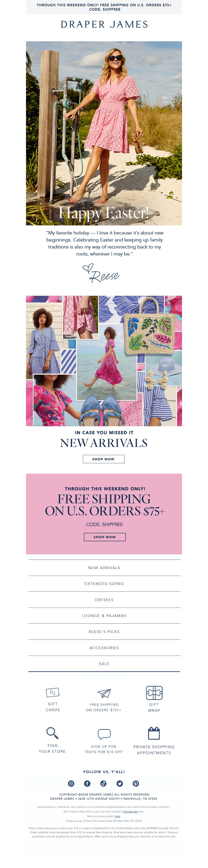Select the Extended Sizing menu link
208x868 pixels.
pyautogui.click(x=104, y=584)
